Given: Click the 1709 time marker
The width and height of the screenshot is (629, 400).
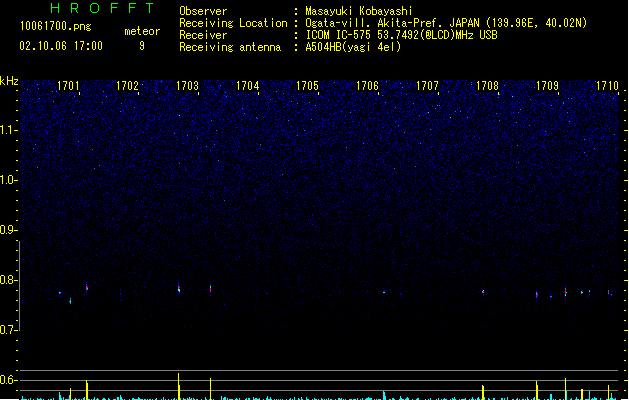Looking at the screenshot, I should point(547,86).
